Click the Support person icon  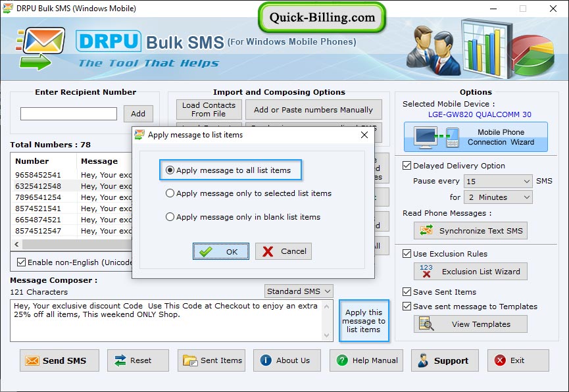(x=423, y=360)
